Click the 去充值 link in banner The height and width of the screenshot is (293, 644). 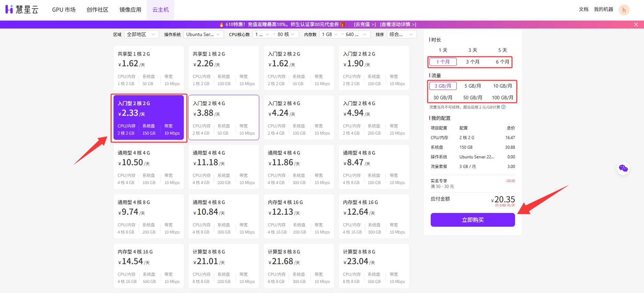[x=365, y=24]
